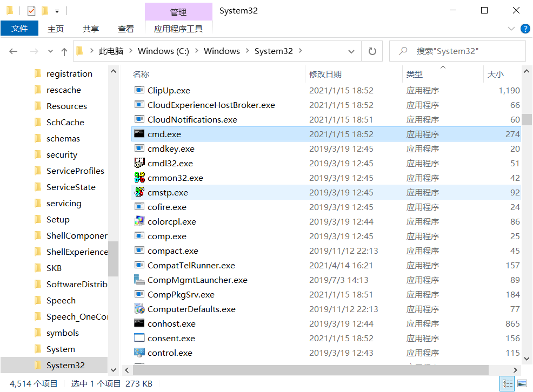Click the cmdl32.exe file icon
533x392 pixels.
(x=139, y=163)
